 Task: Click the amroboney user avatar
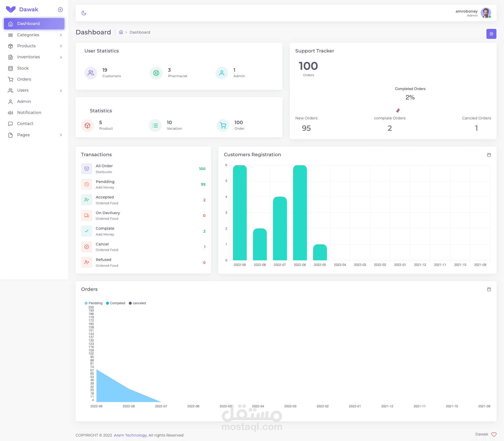click(486, 13)
